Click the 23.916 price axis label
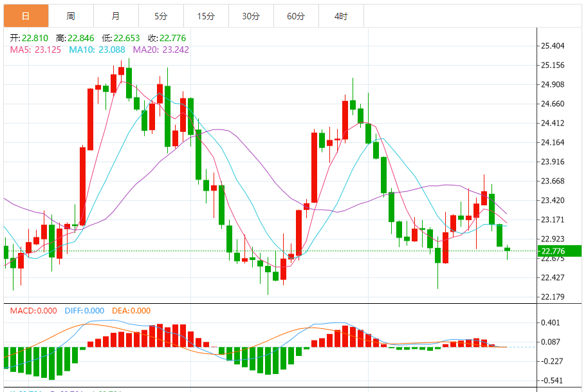The image size is (588, 392). (x=553, y=162)
